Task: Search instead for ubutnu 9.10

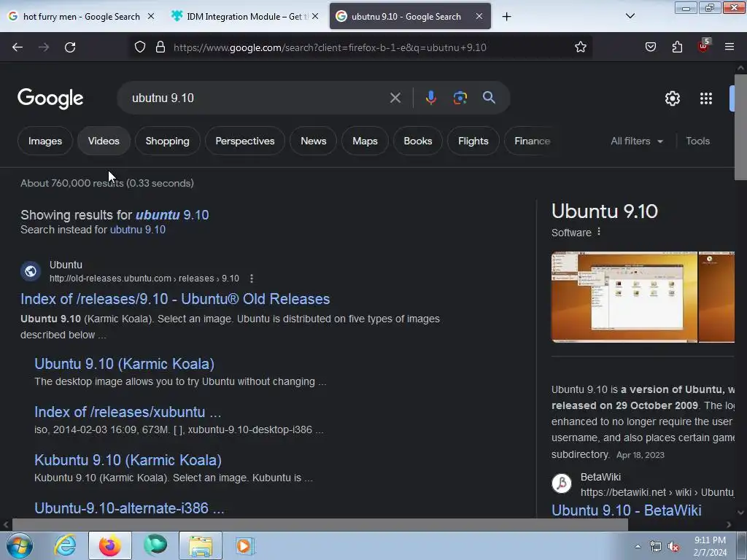Action: [x=138, y=230]
